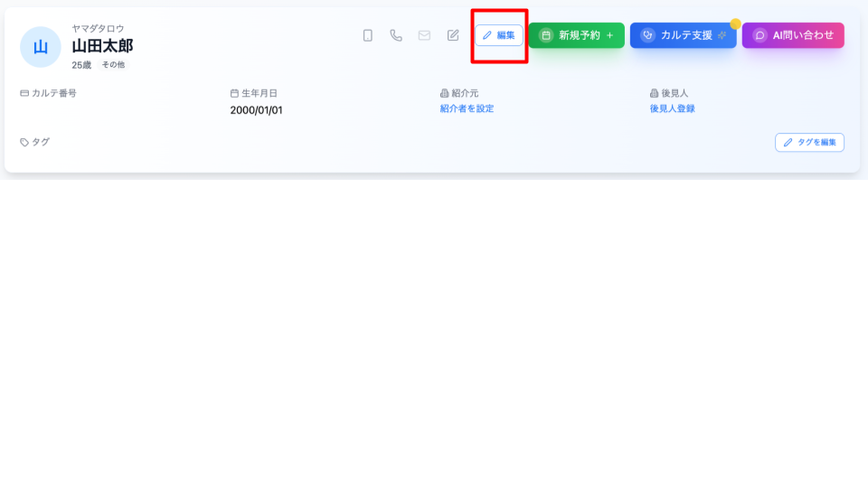Click the 後見人登録 link
Screen dimensions: 868x488
672,108
